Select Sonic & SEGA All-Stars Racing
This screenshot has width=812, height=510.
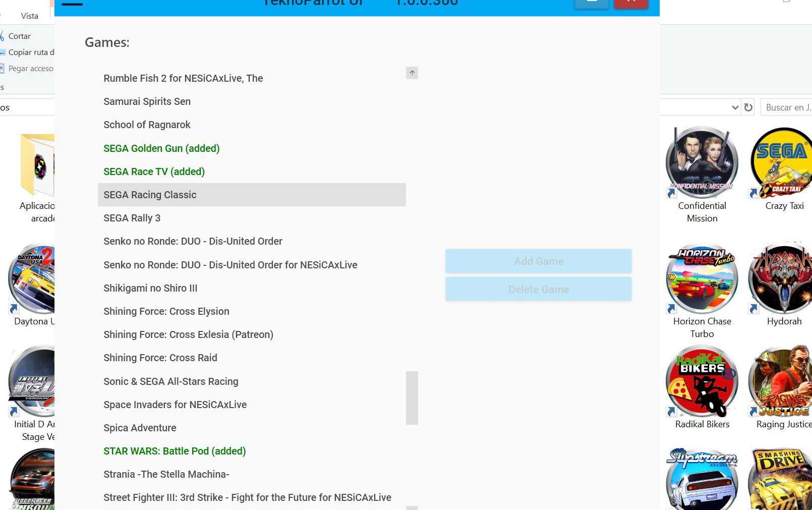tap(252, 381)
